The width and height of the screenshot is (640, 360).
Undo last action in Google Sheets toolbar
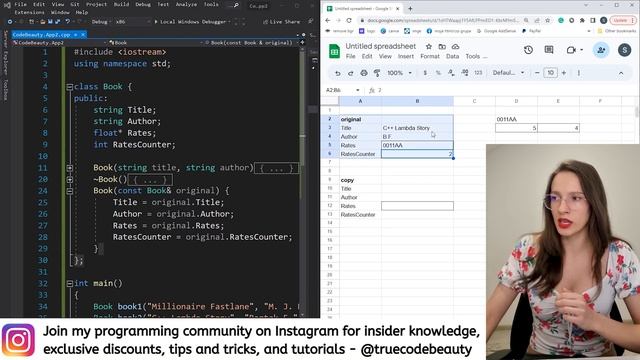(x=338, y=73)
